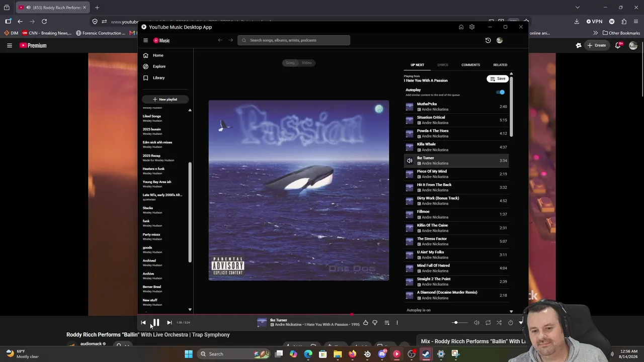Play Dirty Work (Bonus Track) from queue
Viewport: 644px width, 362px height.
click(x=456, y=201)
